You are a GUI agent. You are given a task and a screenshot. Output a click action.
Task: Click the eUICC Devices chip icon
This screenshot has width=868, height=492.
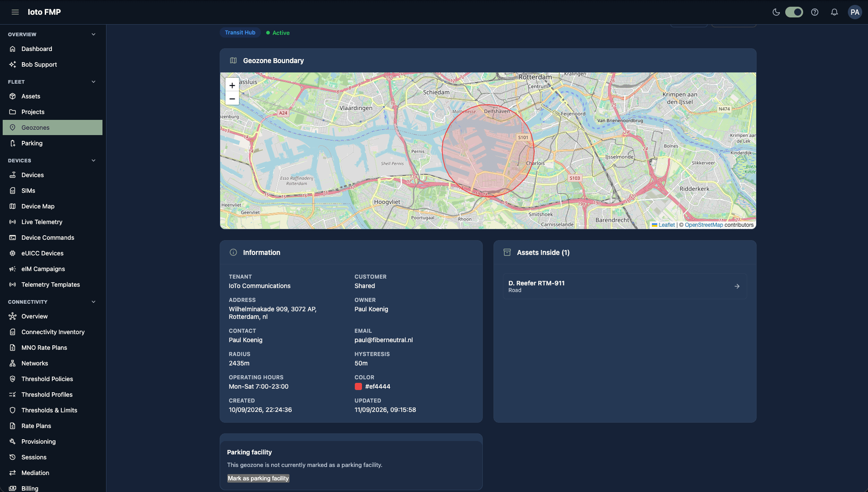pos(13,253)
